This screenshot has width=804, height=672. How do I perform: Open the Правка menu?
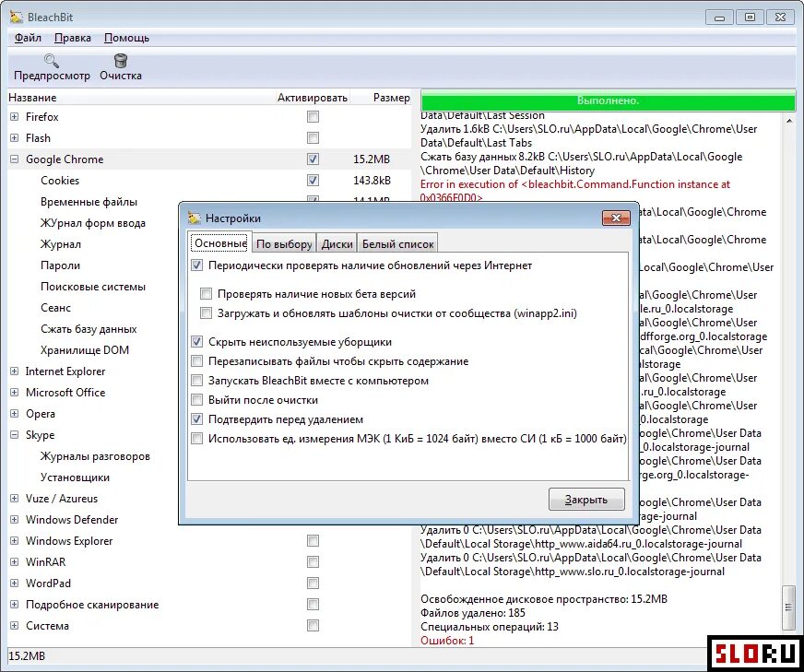point(72,38)
